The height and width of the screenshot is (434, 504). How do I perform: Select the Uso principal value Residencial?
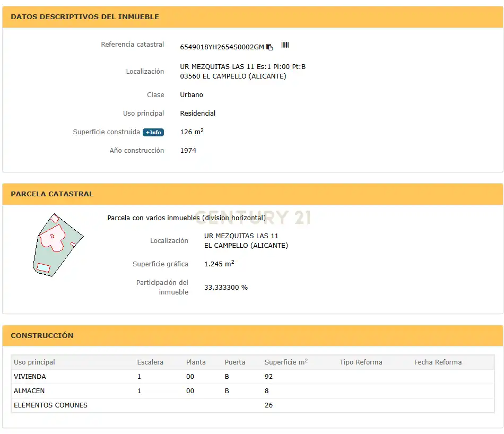pyautogui.click(x=198, y=113)
